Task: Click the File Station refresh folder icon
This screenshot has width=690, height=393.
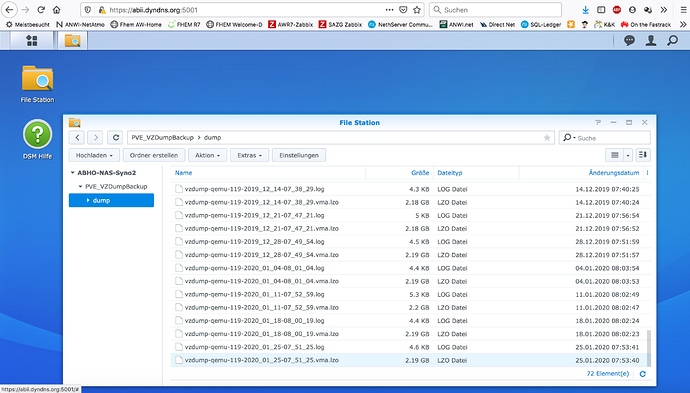Action: [x=116, y=138]
